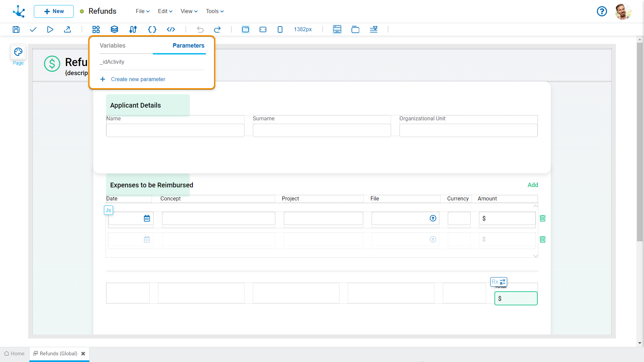Toggle desktop viewport preview
The height and width of the screenshot is (362, 644).
pyautogui.click(x=246, y=29)
